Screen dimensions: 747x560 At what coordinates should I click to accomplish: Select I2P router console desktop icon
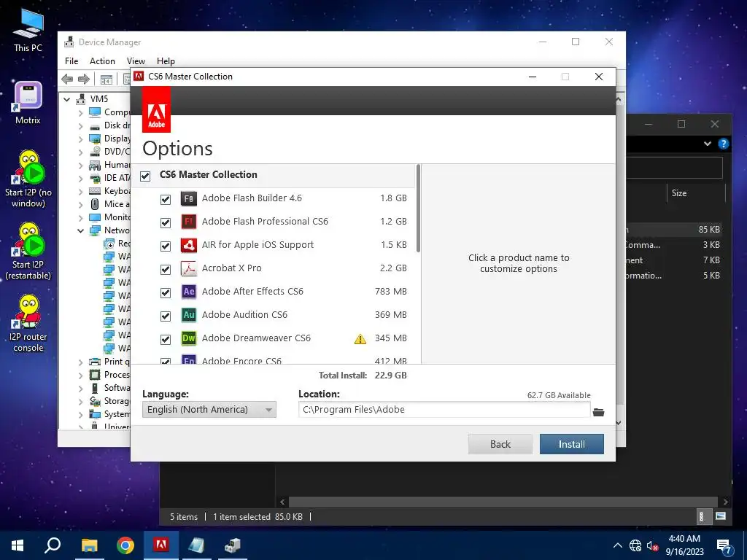pos(28,323)
